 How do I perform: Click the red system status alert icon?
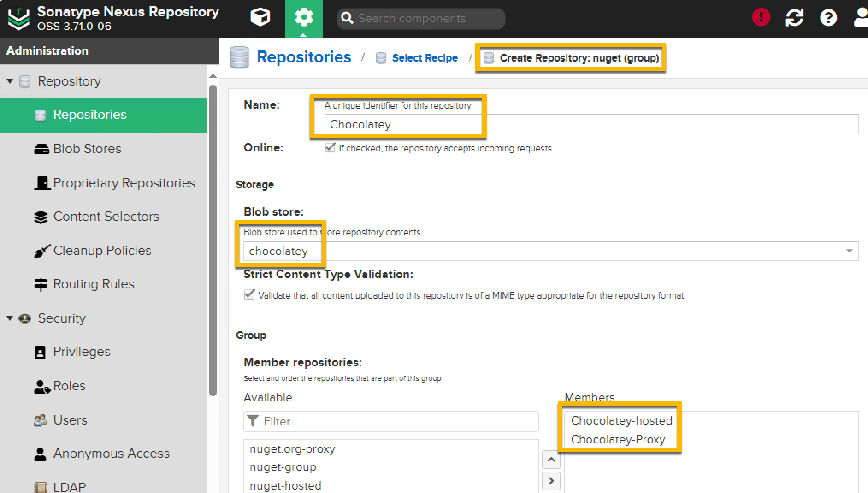click(x=761, y=18)
